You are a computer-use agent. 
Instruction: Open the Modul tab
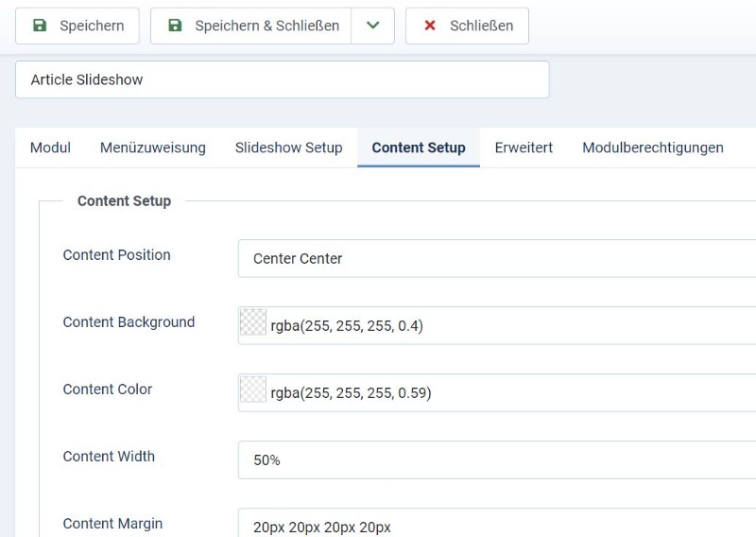[50, 147]
